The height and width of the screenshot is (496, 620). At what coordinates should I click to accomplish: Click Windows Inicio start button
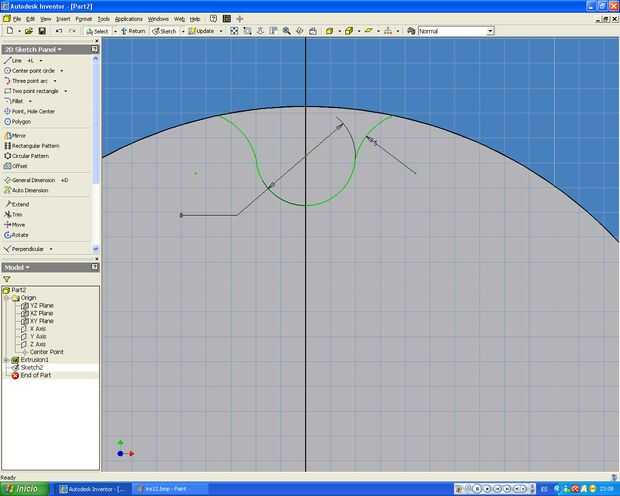click(25, 489)
